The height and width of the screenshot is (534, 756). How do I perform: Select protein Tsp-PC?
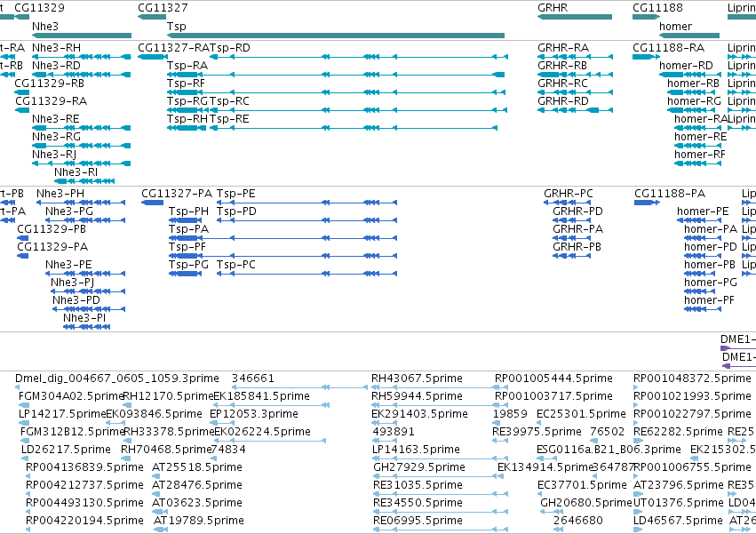306,274
